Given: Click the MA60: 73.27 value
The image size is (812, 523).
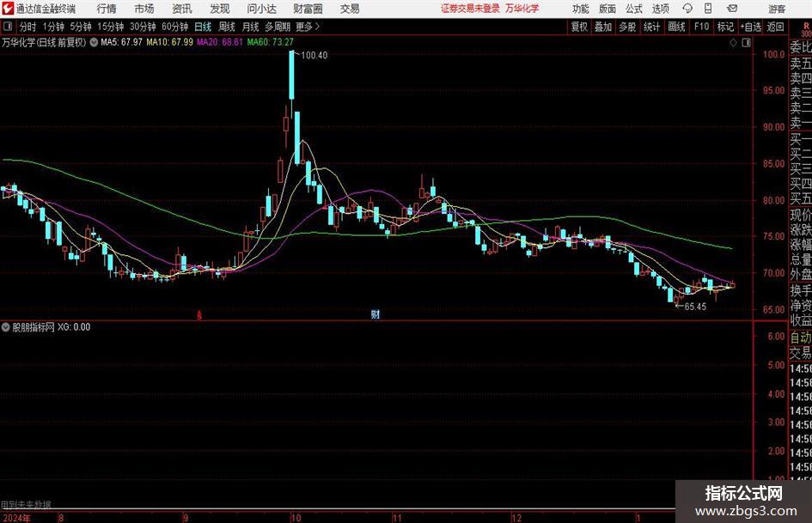Looking at the screenshot, I should [271, 42].
